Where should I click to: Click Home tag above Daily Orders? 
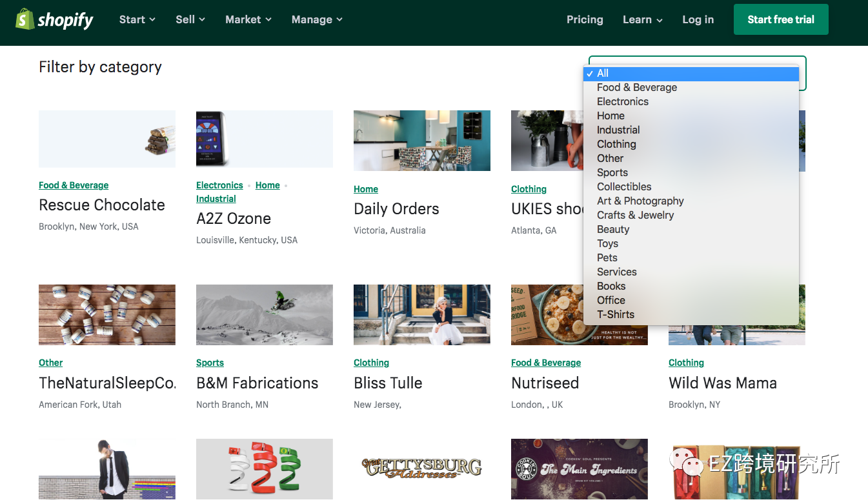366,189
